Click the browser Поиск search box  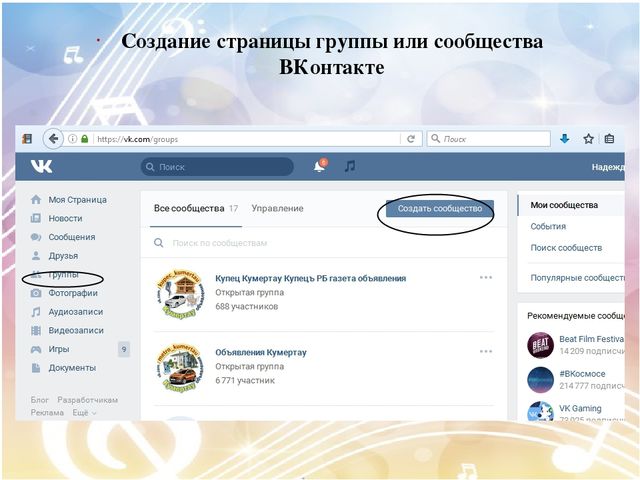489,139
